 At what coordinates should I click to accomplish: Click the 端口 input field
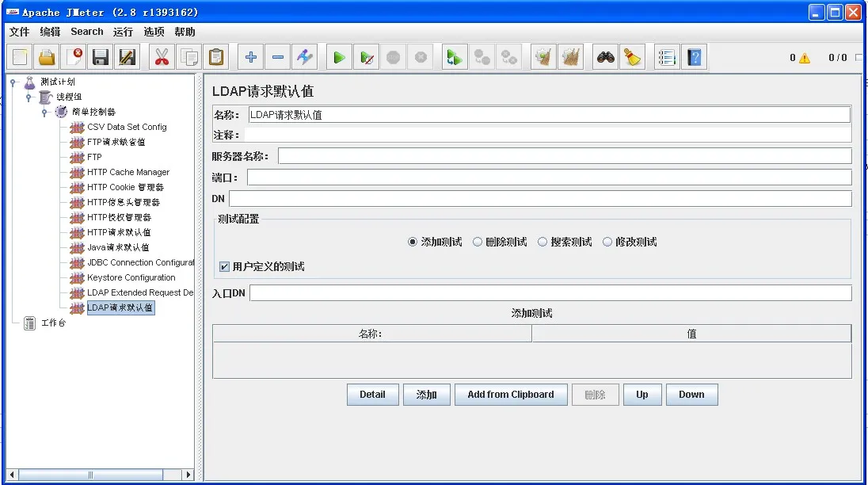[549, 178]
